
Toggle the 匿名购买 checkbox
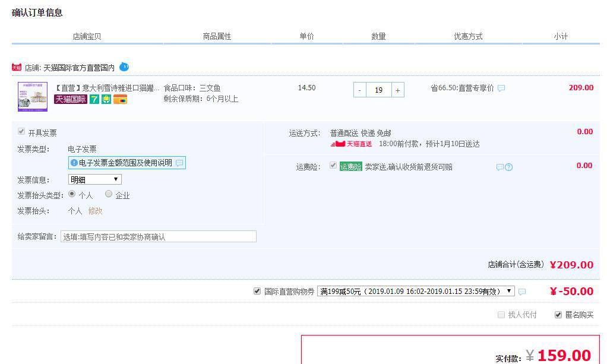(558, 315)
